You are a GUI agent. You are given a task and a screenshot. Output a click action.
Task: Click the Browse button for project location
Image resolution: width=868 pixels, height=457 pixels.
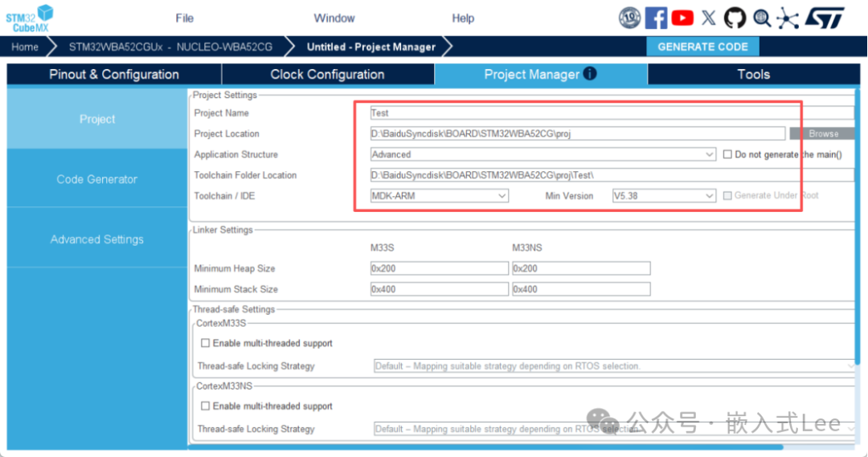tap(823, 133)
